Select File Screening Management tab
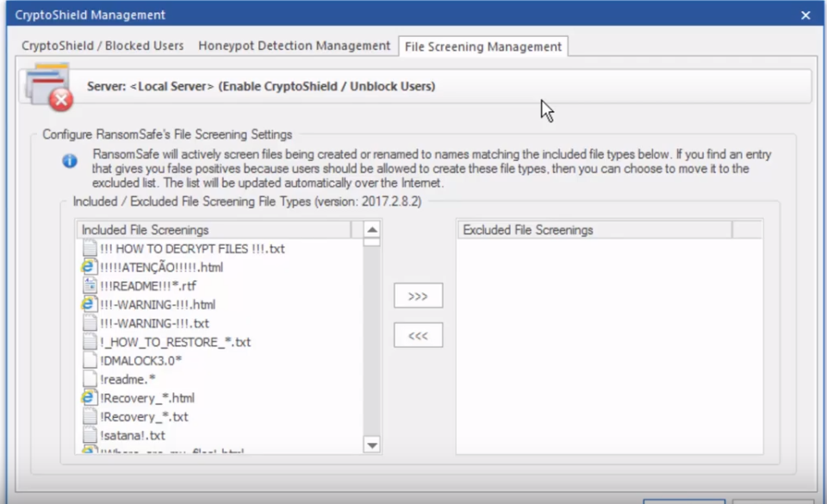 [x=482, y=47]
